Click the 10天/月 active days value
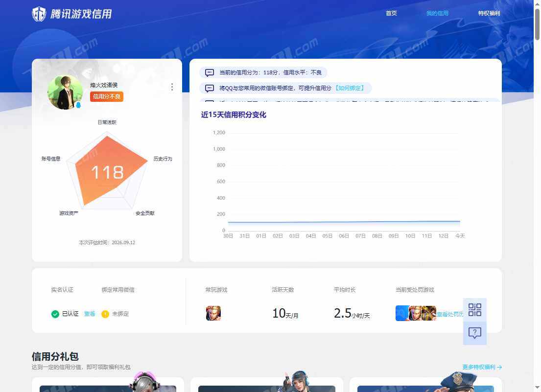 coord(285,313)
